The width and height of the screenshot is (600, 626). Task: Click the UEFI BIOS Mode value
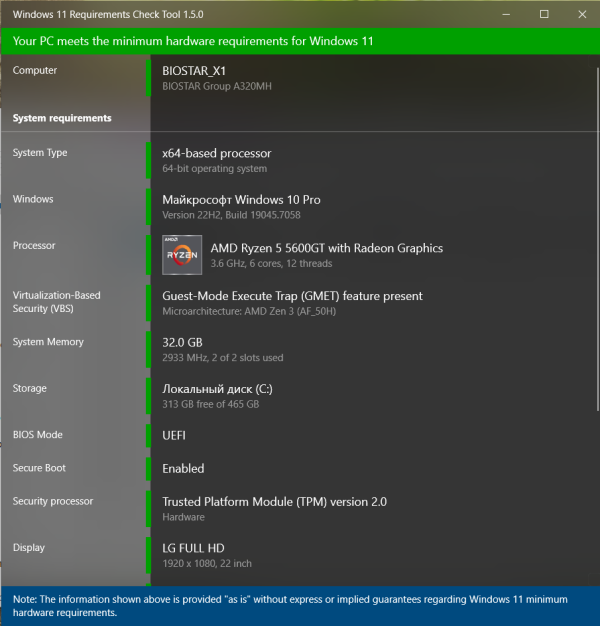coord(174,435)
